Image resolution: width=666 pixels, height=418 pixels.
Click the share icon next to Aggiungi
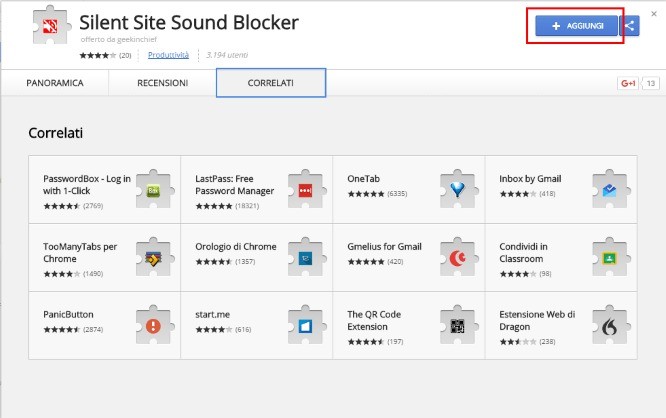coord(630,26)
